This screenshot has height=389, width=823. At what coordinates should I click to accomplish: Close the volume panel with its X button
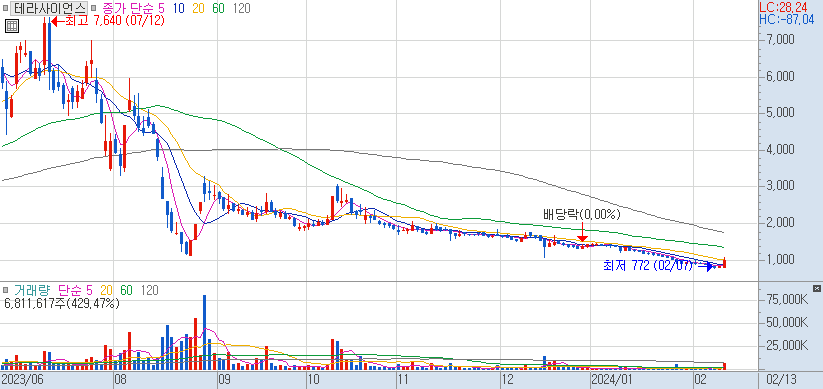(x=816, y=288)
